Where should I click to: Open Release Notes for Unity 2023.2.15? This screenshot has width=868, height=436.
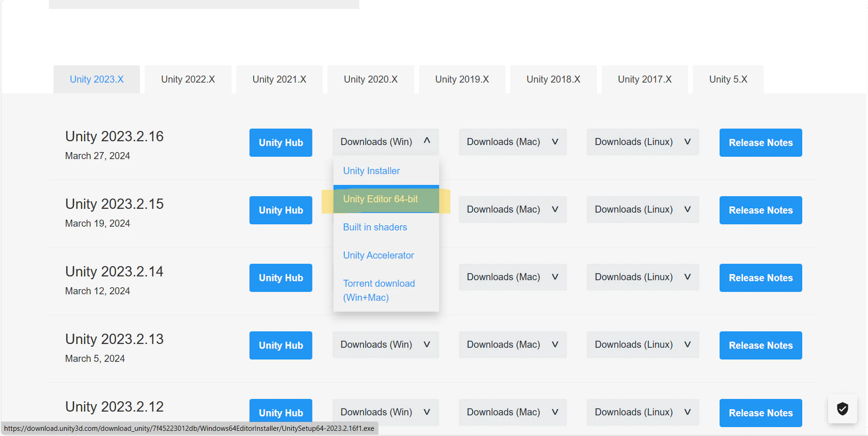pos(761,210)
